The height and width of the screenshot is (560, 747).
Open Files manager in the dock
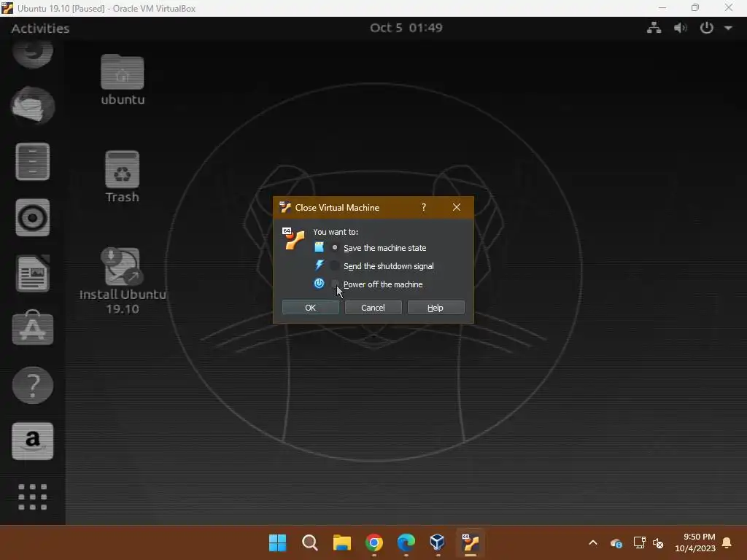pyautogui.click(x=32, y=161)
